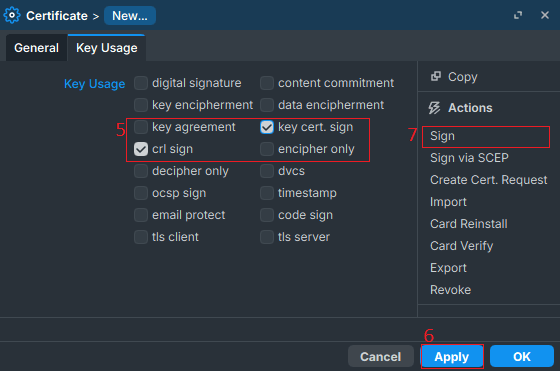Click the Actions section header

[470, 108]
